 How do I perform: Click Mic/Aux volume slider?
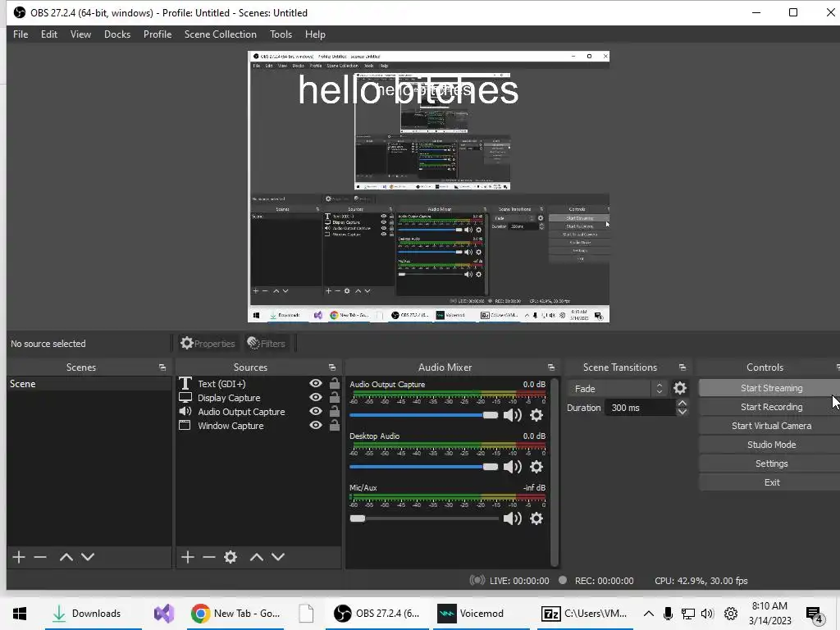pyautogui.click(x=424, y=518)
